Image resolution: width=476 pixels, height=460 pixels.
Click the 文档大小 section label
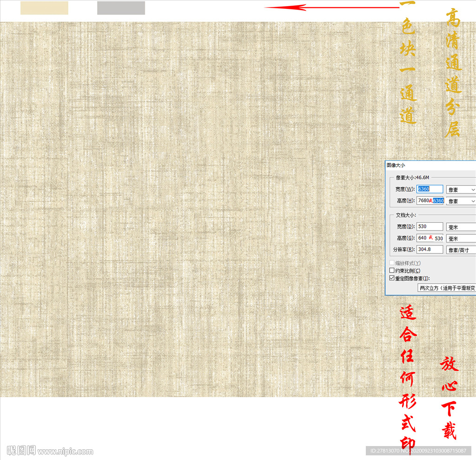point(406,215)
